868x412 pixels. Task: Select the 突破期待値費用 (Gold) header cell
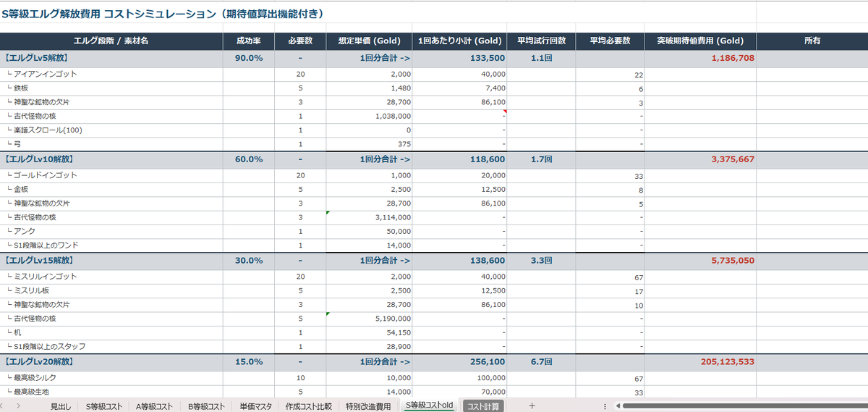pyautogui.click(x=700, y=41)
